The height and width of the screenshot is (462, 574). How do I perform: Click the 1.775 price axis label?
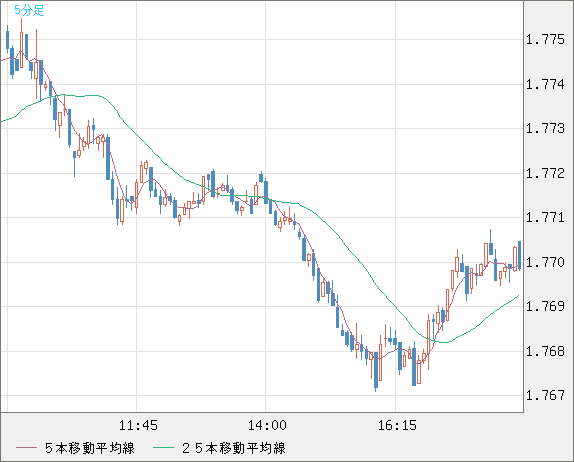545,39
